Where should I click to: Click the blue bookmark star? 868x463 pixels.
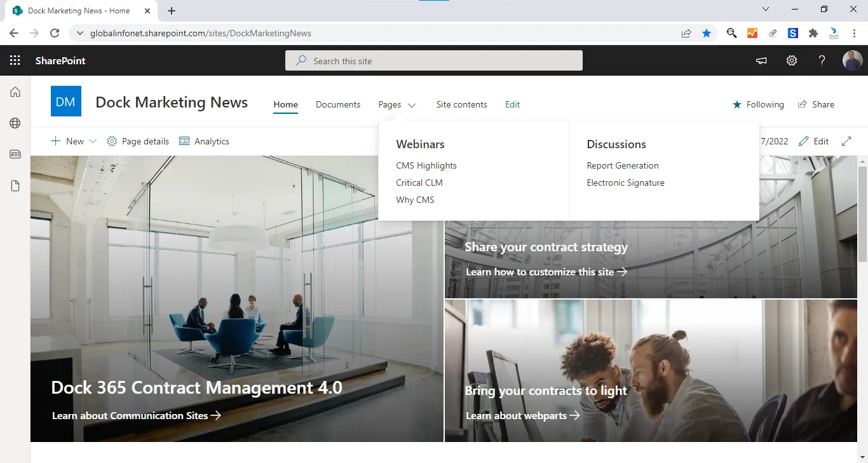[x=707, y=33]
